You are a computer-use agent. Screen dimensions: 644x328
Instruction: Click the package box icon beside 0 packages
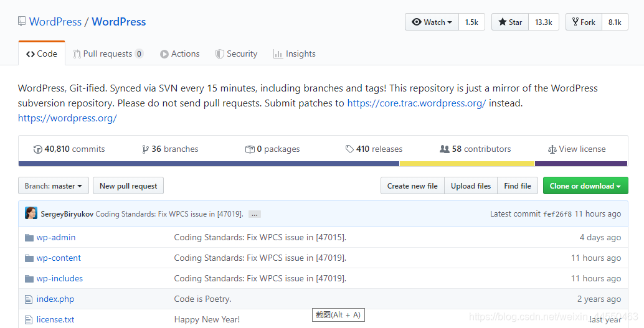point(250,149)
